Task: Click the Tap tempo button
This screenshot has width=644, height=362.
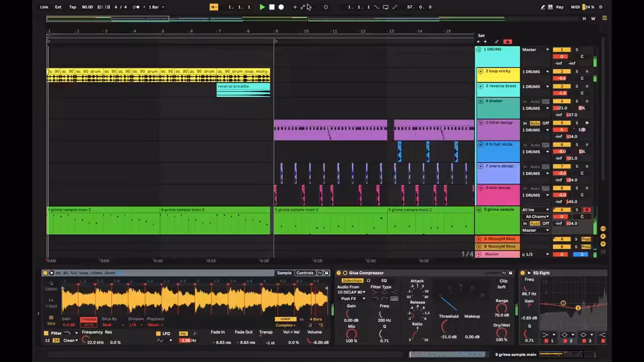Action: pos(72,7)
